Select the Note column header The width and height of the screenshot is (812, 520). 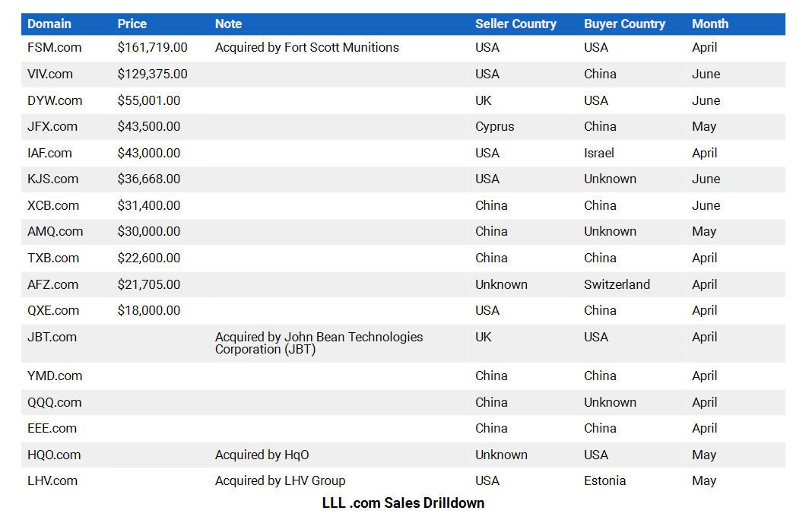tap(228, 24)
